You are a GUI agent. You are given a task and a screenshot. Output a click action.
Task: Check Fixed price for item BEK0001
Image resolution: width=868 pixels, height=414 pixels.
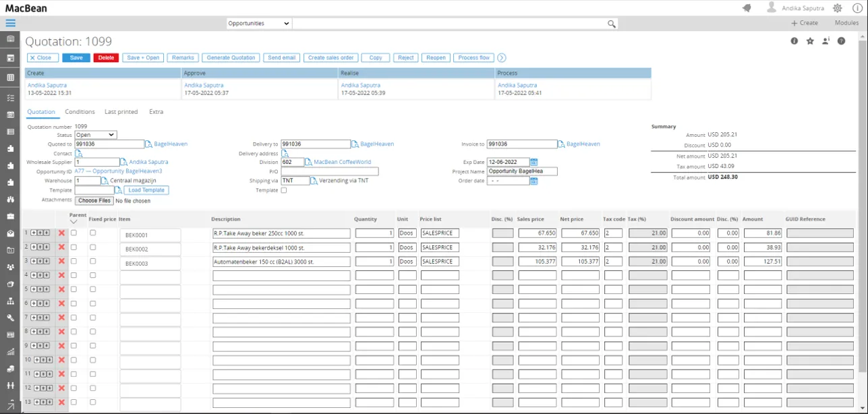93,233
